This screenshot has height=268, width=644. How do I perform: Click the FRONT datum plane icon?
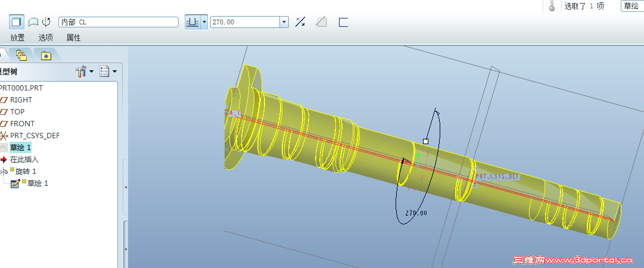pos(4,123)
